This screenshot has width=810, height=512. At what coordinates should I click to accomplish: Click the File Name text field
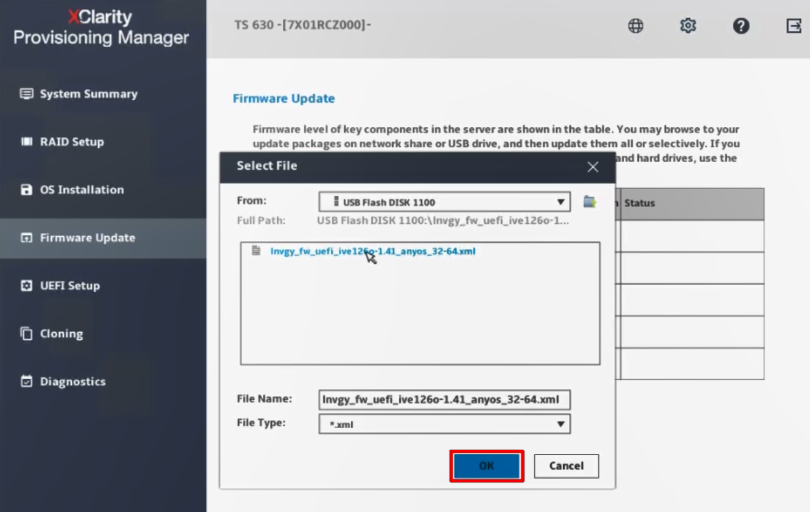point(444,400)
